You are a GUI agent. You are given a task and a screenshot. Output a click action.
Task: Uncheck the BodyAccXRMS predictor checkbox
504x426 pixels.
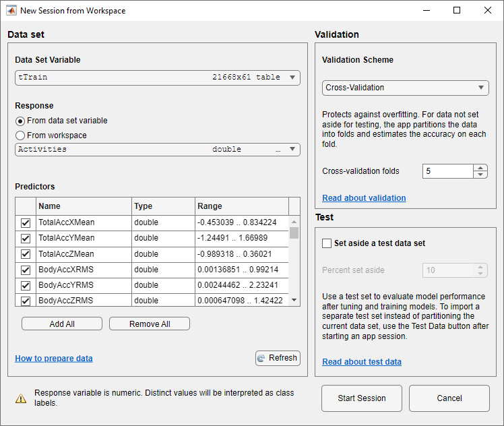tap(26, 270)
